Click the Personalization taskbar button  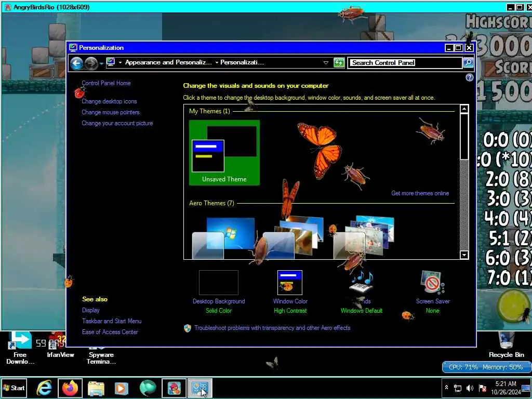pos(200,388)
